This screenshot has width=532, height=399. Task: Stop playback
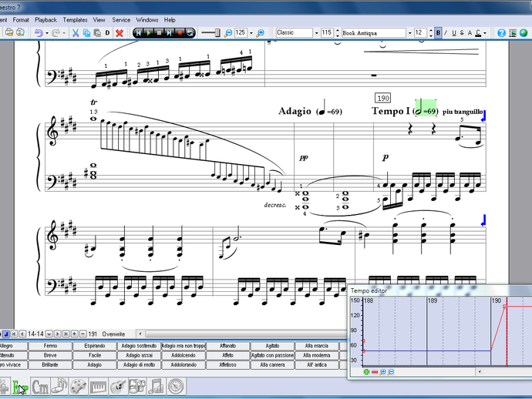[x=159, y=33]
